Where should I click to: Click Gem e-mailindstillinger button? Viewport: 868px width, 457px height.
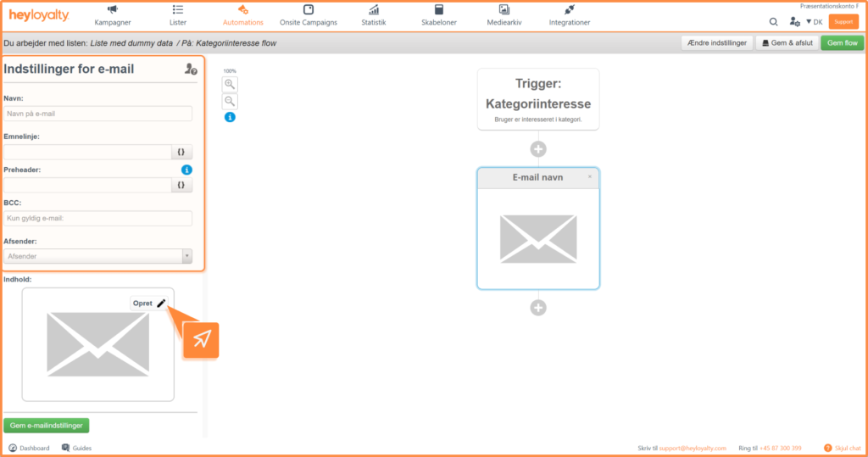click(47, 426)
